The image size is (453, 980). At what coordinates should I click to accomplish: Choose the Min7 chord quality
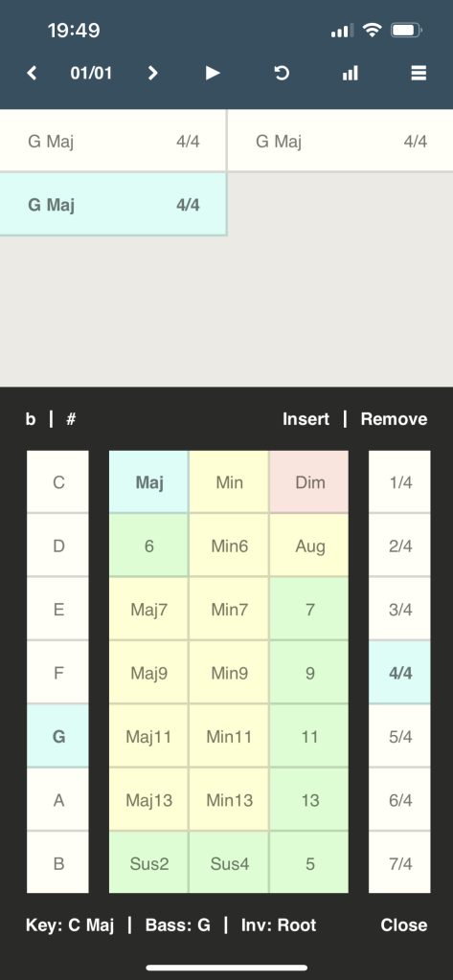point(229,609)
